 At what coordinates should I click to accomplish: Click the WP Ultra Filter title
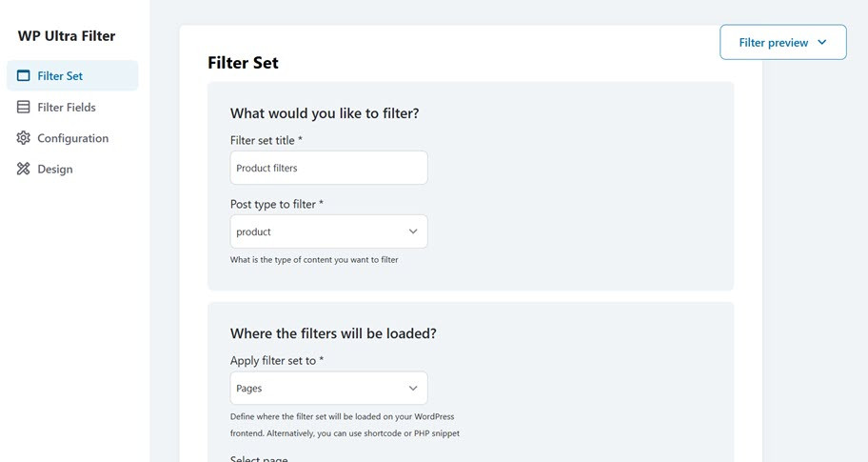[67, 36]
